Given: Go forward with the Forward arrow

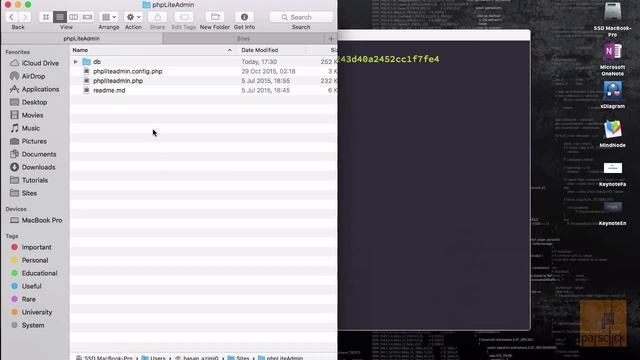Looking at the screenshot, I should (25, 17).
